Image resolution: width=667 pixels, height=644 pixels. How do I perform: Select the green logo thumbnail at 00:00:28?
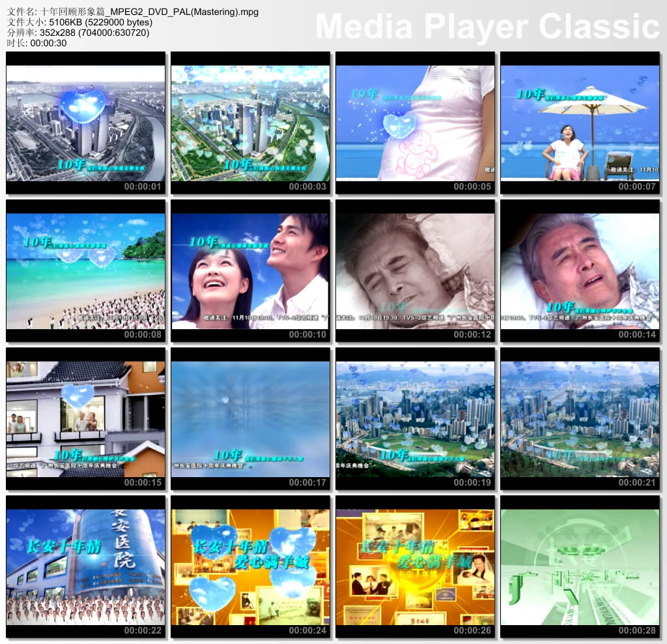coord(580,567)
